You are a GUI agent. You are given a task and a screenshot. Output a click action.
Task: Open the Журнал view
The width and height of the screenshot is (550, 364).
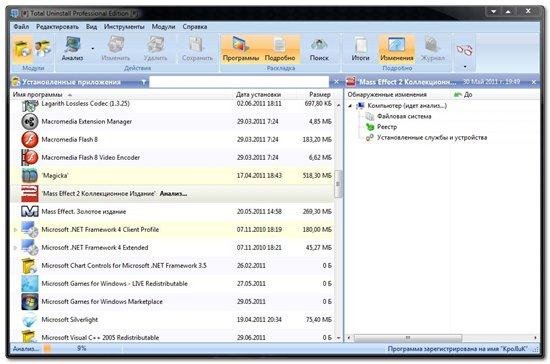click(x=432, y=49)
